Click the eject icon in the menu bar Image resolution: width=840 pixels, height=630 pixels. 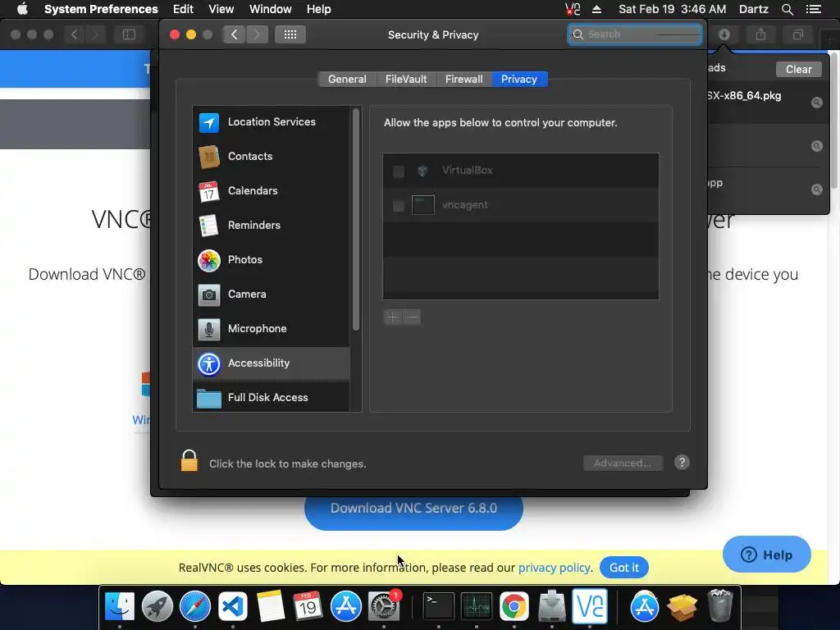[597, 9]
